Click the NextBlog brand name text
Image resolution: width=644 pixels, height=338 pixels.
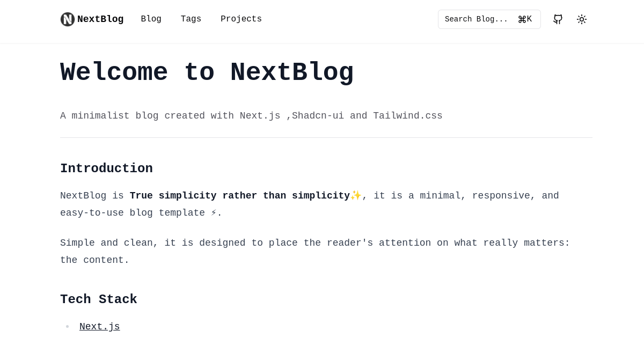click(x=100, y=19)
